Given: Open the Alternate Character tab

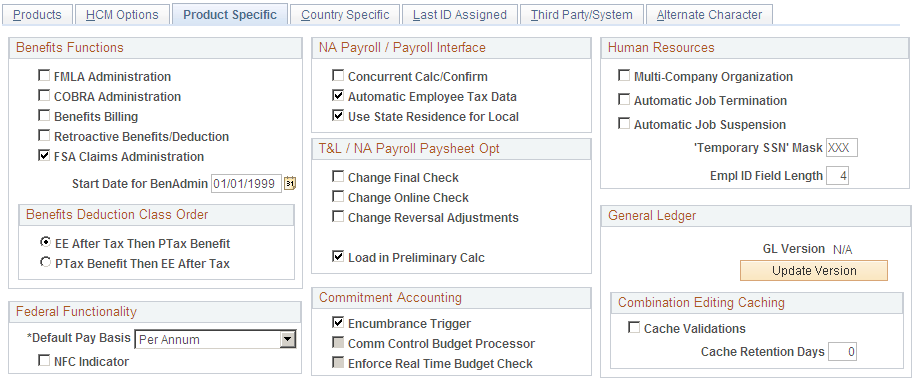Looking at the screenshot, I should [x=709, y=15].
